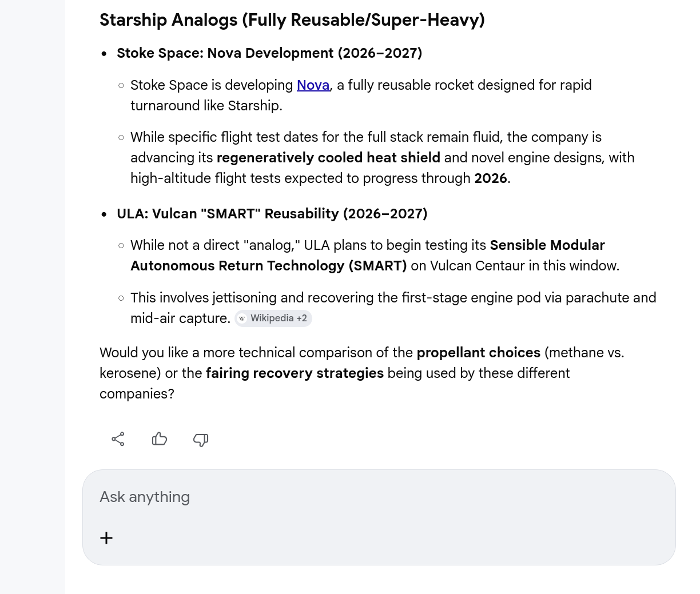This screenshot has height=594, width=700.
Task: Click the Wikipedia W icon in the source chip
Action: (x=242, y=318)
